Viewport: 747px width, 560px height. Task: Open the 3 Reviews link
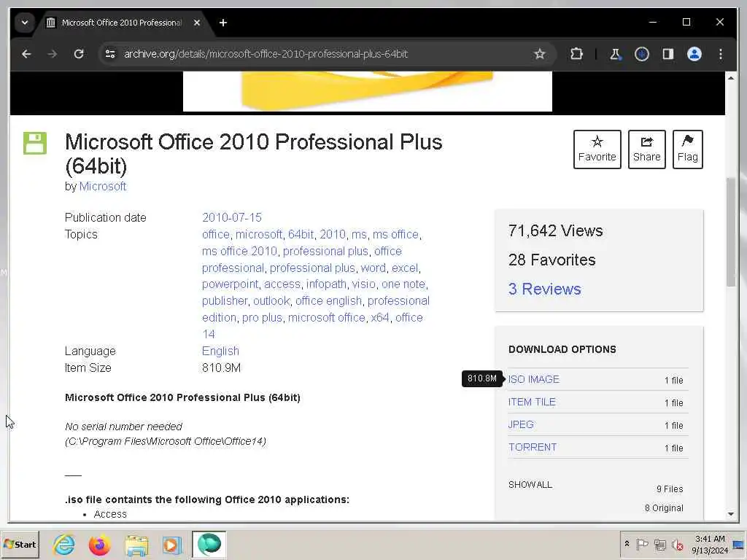(x=544, y=289)
